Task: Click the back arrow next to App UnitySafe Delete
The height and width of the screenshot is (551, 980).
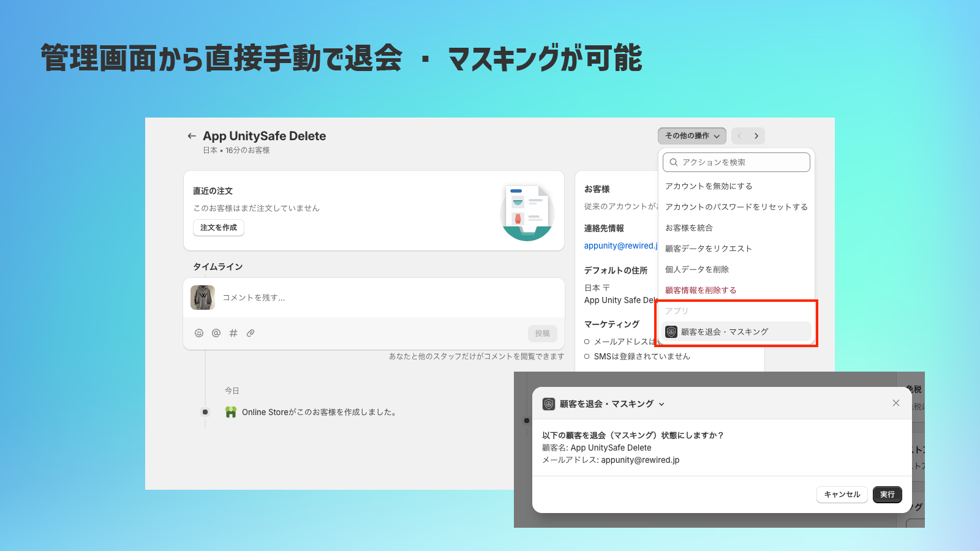Action: 190,136
